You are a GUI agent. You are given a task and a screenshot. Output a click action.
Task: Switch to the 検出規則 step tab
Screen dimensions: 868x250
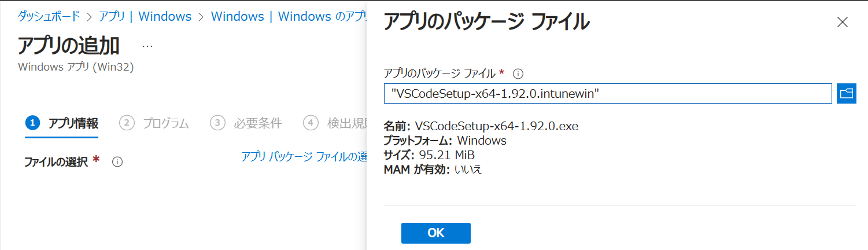(335, 123)
